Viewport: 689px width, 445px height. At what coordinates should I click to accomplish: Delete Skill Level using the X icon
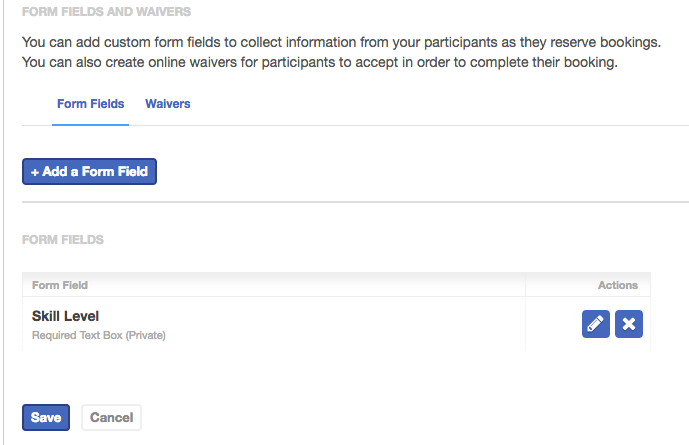(628, 324)
